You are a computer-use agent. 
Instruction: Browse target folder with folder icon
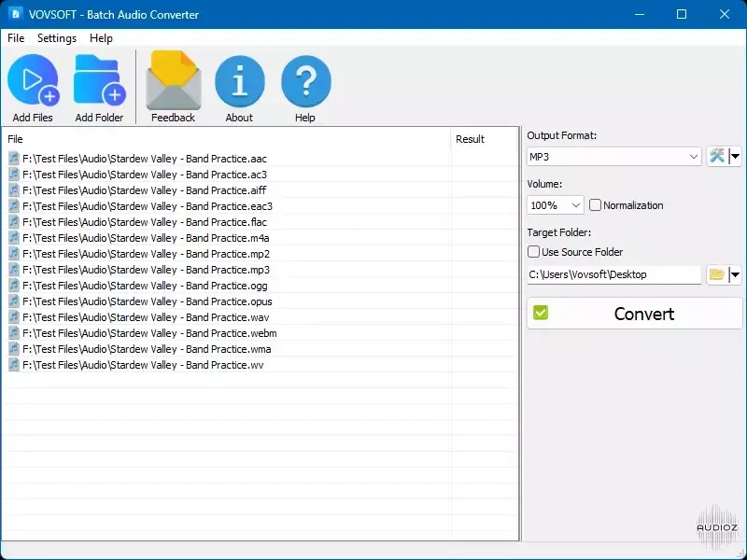tap(717, 274)
